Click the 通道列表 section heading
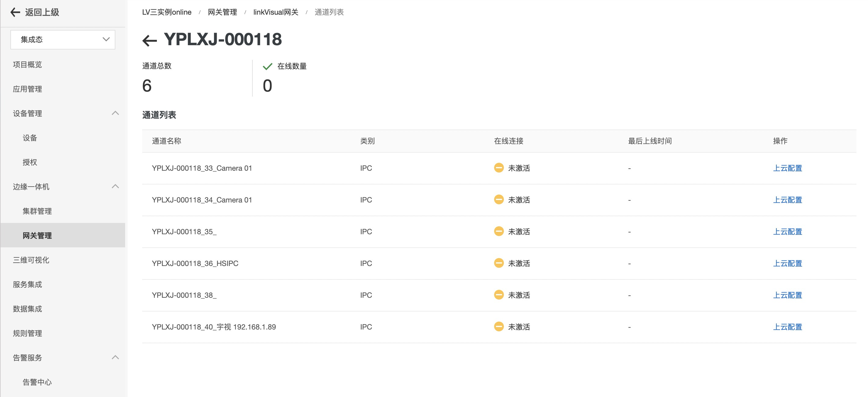Viewport: 868px width, 397px height. 159,115
